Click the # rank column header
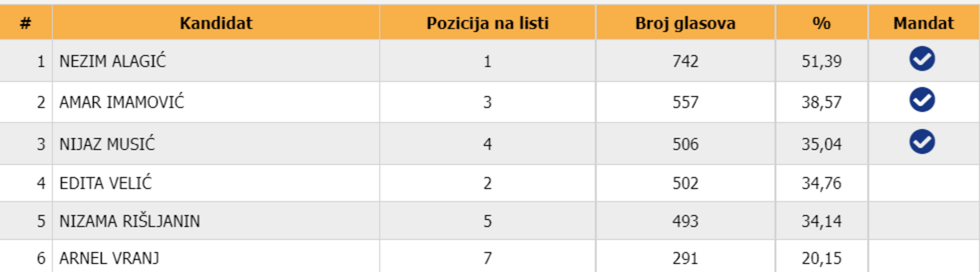 point(26,23)
